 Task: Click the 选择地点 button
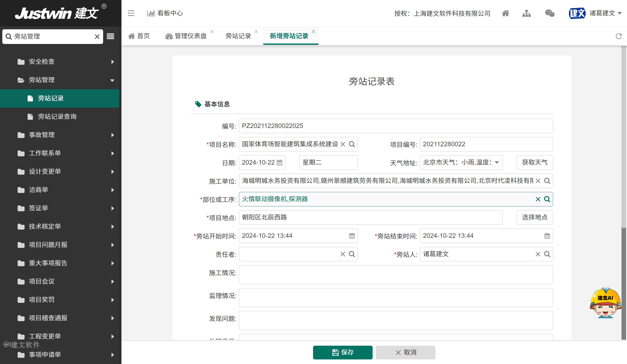[x=535, y=217]
